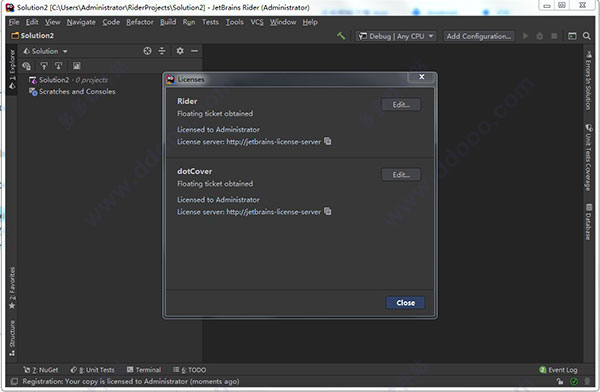600x392 pixels.
Task: Open Errors In Solution side tab
Action: (588, 80)
